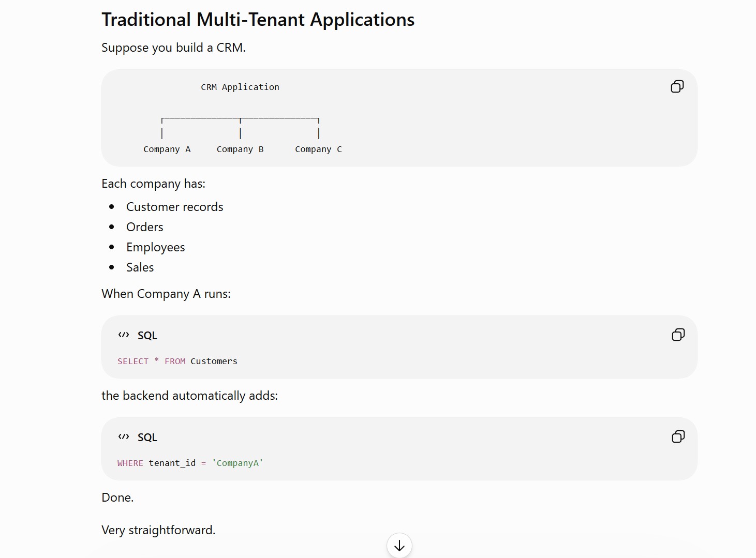The image size is (756, 558).
Task: Click the 'Orders' bullet item
Action: (x=145, y=227)
